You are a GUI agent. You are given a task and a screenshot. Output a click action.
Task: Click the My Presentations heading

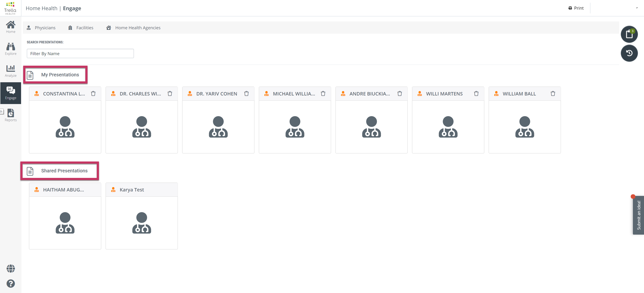[x=60, y=75]
